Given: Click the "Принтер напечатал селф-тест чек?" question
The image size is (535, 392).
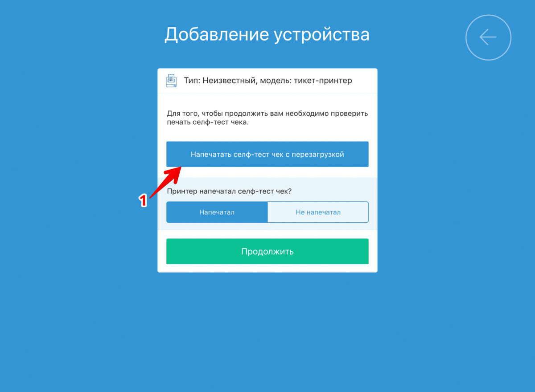Looking at the screenshot, I should pyautogui.click(x=229, y=192).
